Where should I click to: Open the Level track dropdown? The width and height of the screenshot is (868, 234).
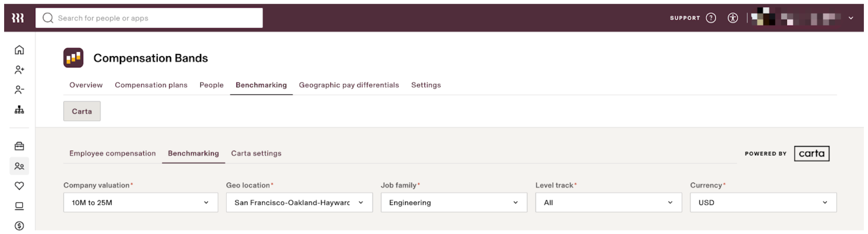pyautogui.click(x=608, y=203)
